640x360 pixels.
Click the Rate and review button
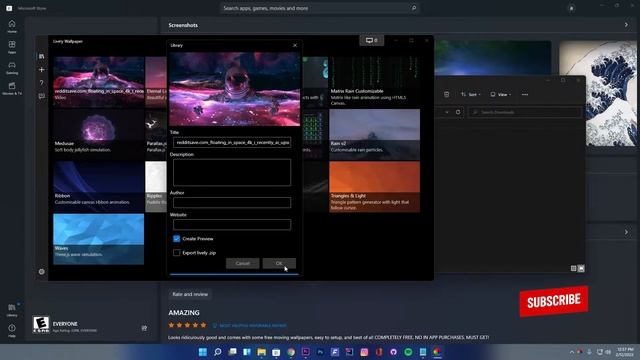pos(190,294)
